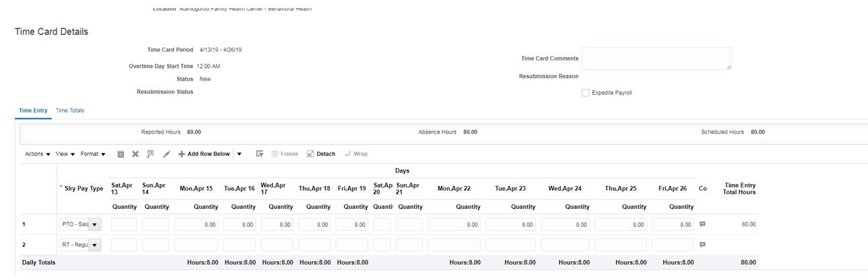Image resolution: width=868 pixels, height=280 pixels.
Task: Click row 1 Wed, Apr 24 quantity field
Action: [x=565, y=224]
